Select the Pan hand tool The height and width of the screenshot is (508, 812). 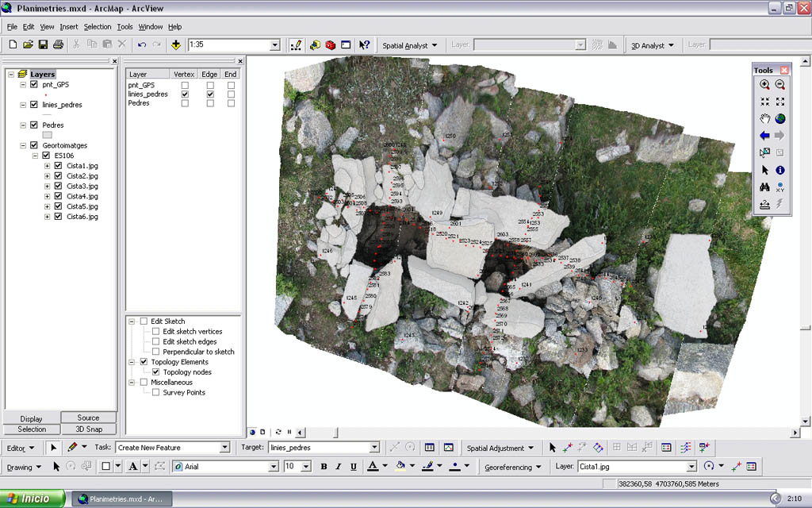pyautogui.click(x=764, y=119)
